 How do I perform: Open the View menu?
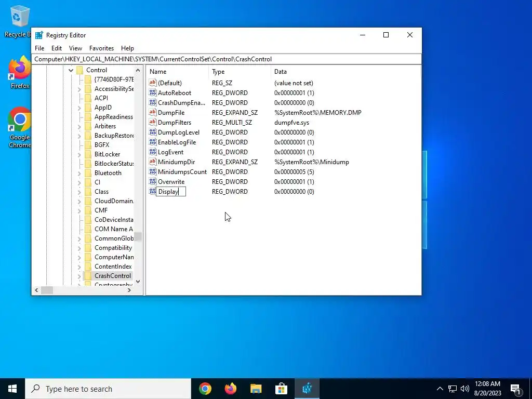click(x=75, y=48)
